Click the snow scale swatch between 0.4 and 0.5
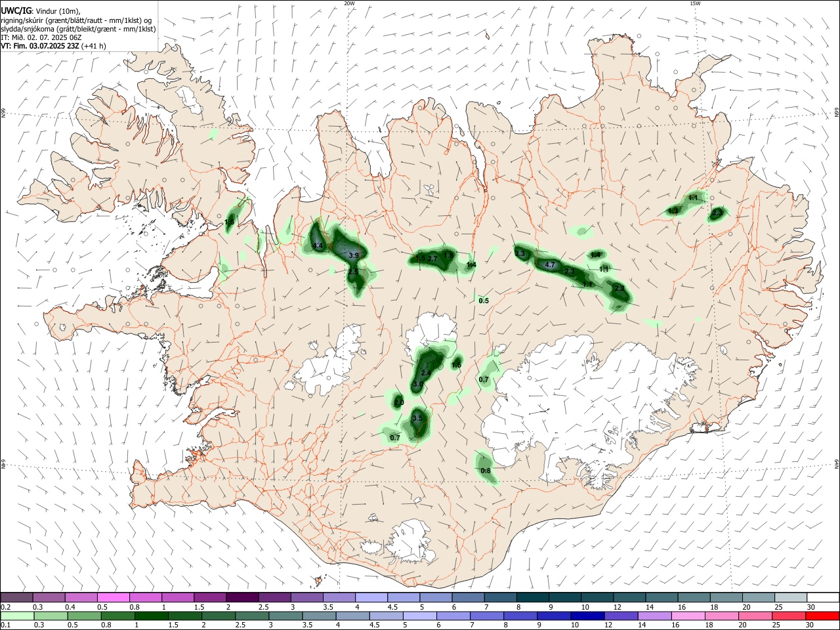This screenshot has height=630, width=840. click(81, 597)
